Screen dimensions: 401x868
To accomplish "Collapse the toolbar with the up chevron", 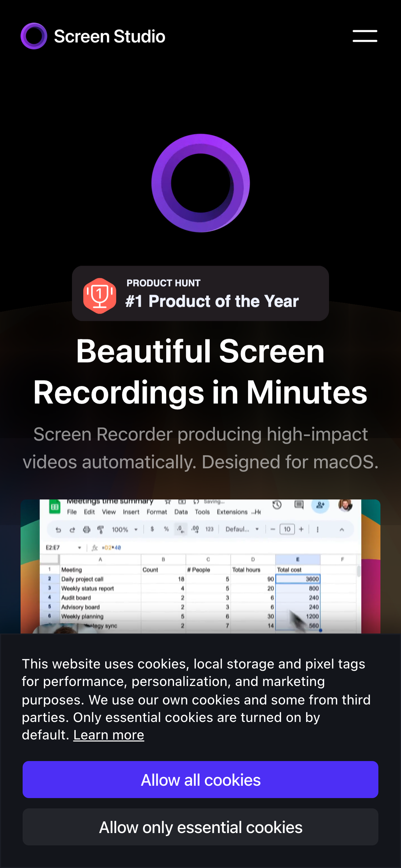I will 342,530.
